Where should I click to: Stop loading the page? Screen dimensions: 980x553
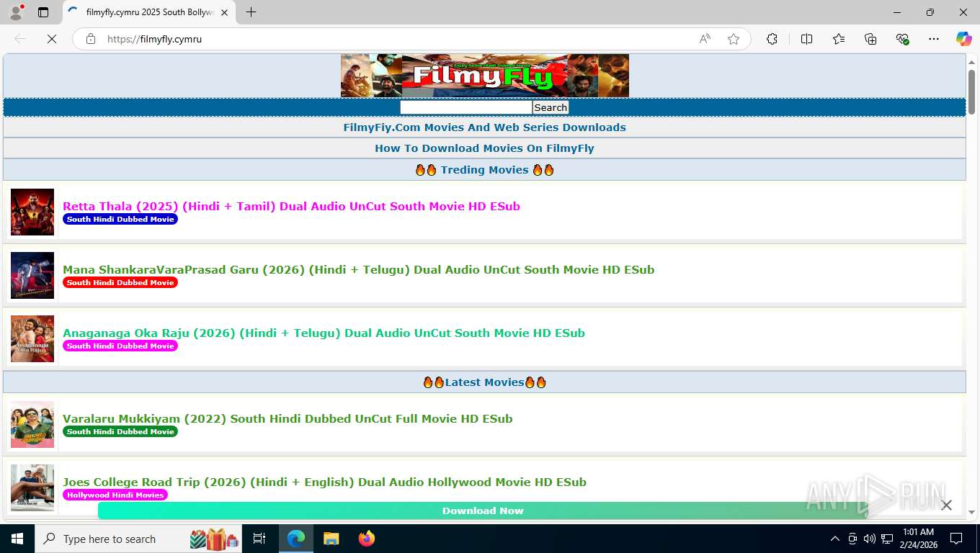pos(52,39)
